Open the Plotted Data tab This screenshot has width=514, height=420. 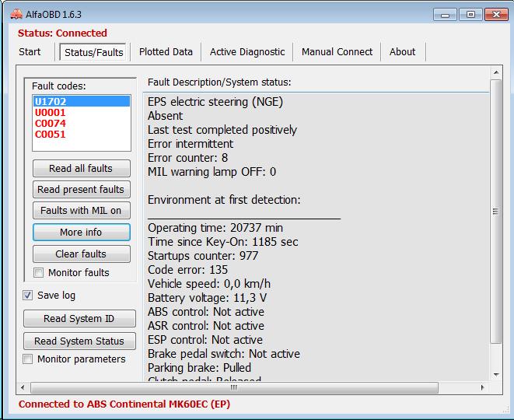(166, 52)
